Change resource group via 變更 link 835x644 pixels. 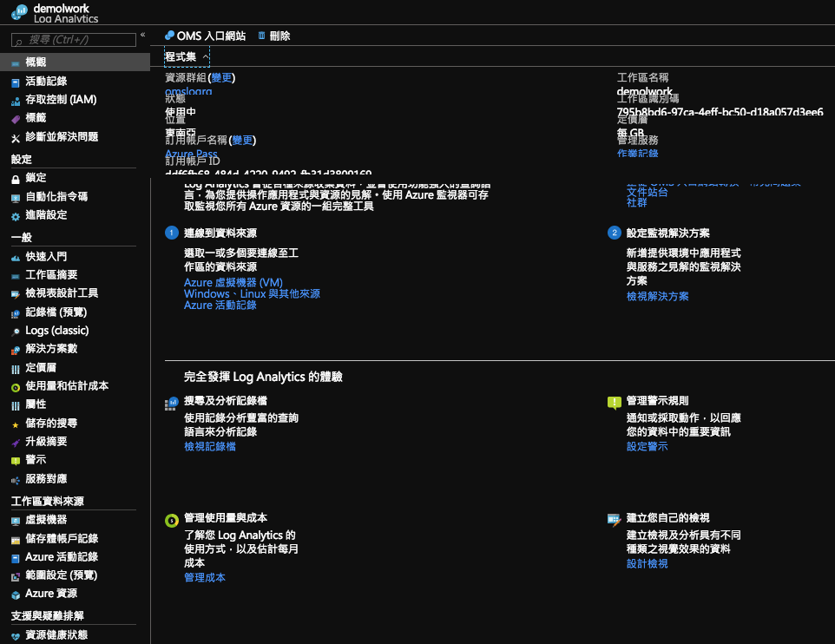pos(221,78)
